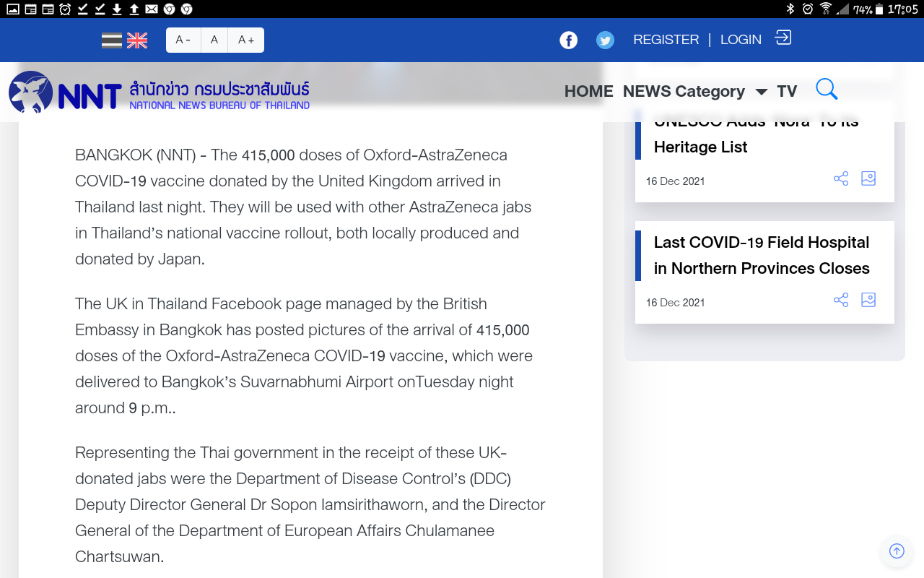The image size is (924, 578).
Task: Go to HOME menu item
Action: pyautogui.click(x=588, y=92)
